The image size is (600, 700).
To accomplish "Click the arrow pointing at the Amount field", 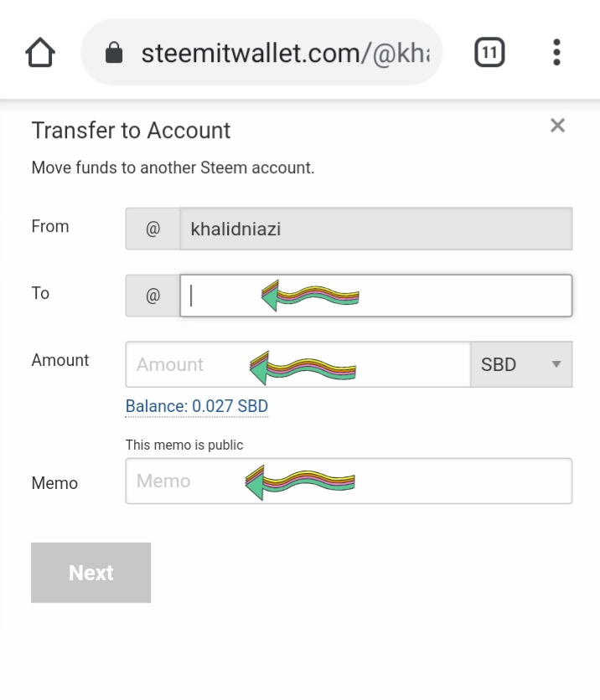I will click(x=303, y=367).
